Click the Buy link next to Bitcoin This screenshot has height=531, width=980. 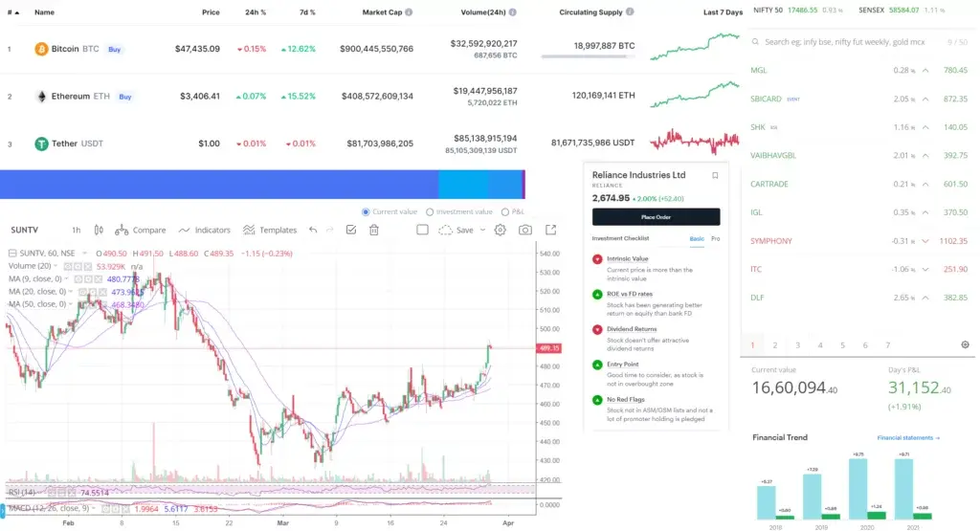[115, 49]
